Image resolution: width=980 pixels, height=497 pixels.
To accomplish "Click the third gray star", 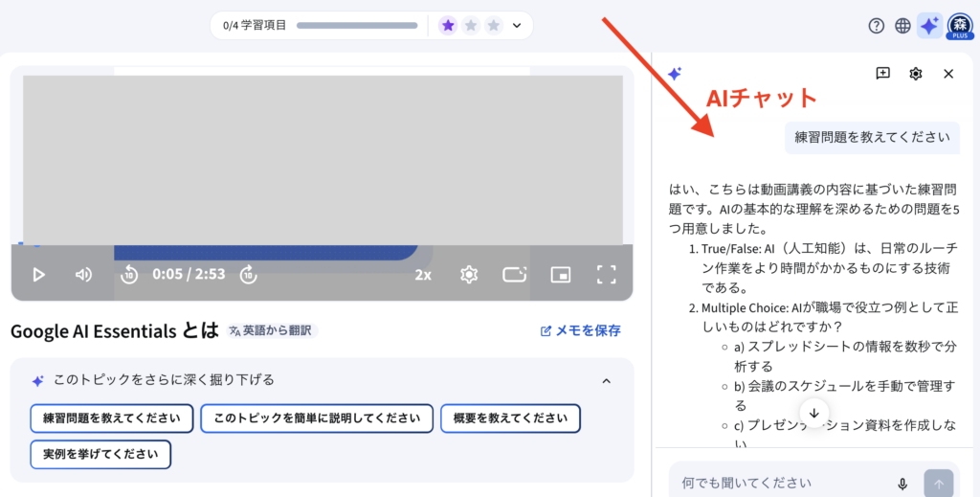I will (494, 26).
